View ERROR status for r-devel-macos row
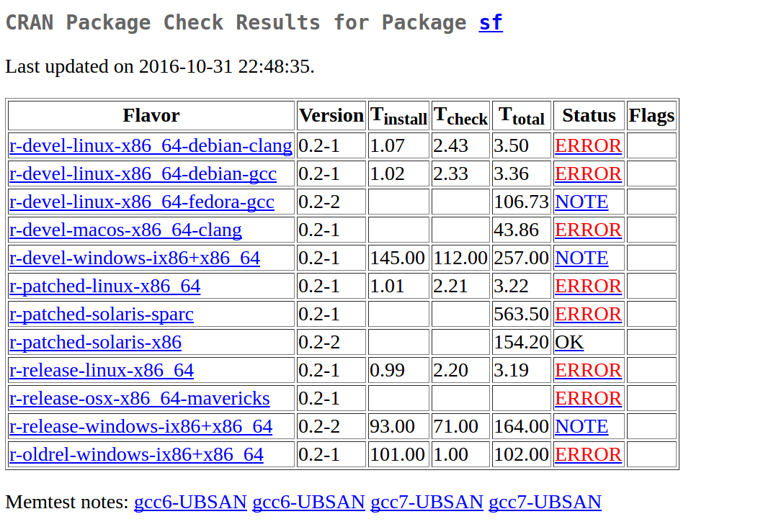The image size is (758, 532). [x=588, y=230]
